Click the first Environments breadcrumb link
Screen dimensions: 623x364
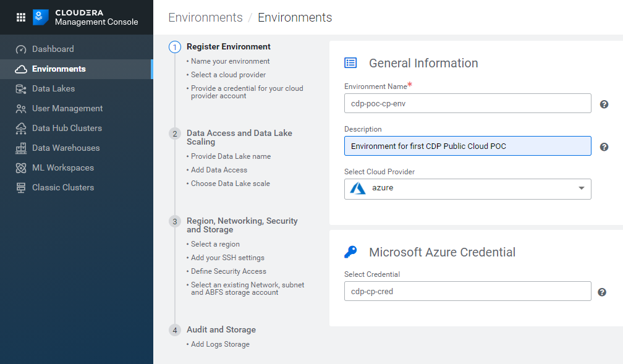pos(205,17)
